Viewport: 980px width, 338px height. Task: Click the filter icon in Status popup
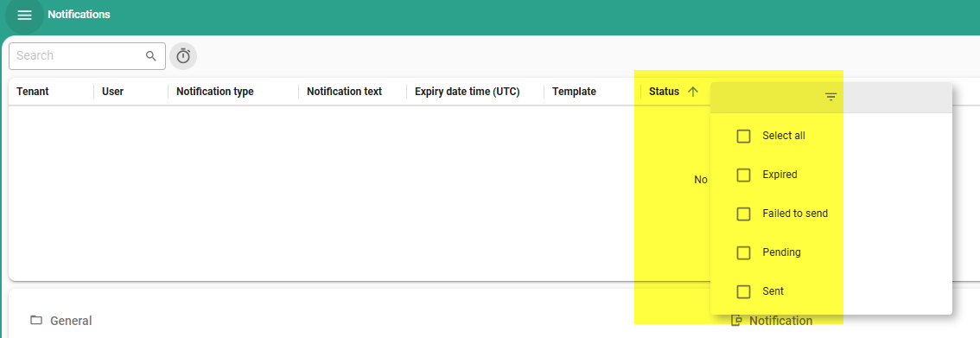[830, 97]
